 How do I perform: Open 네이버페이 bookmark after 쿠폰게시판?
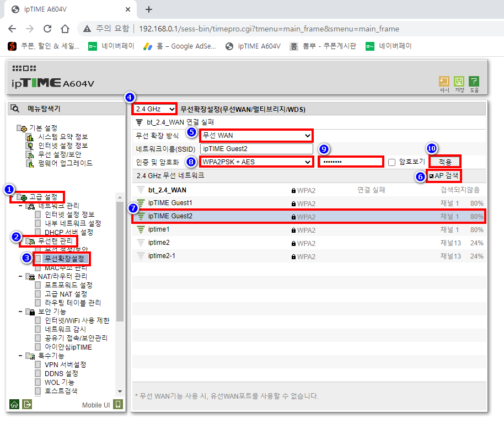pyautogui.click(x=388, y=46)
